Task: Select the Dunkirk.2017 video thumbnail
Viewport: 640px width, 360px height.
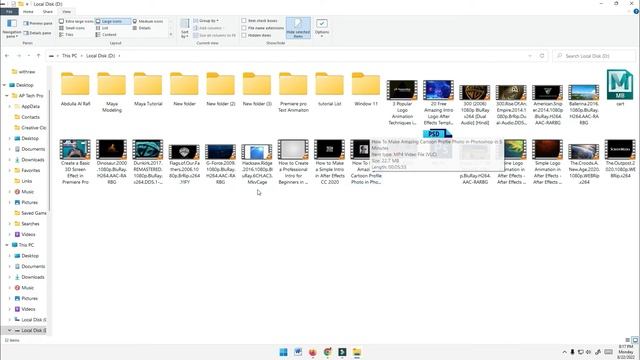Action: click(148, 149)
